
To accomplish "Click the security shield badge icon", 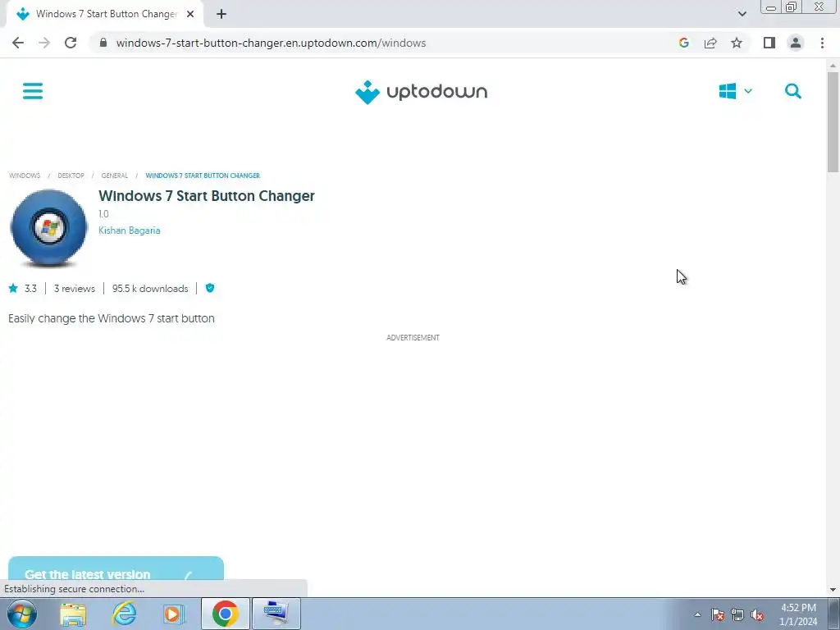I will click(x=210, y=288).
